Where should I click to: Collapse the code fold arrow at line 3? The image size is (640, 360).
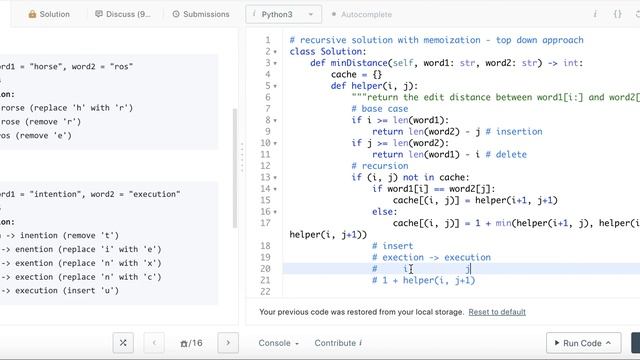click(275, 63)
